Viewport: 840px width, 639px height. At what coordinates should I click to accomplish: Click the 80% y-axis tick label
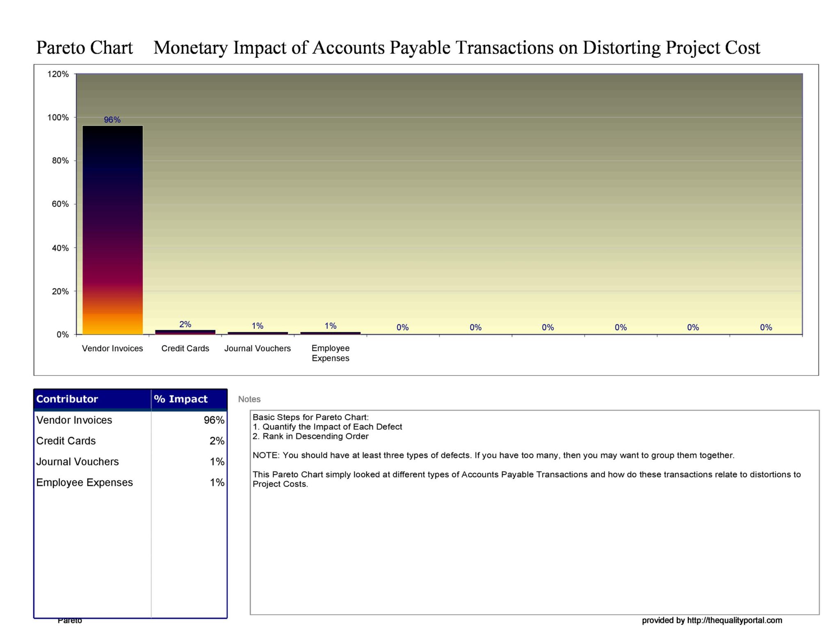click(x=60, y=161)
